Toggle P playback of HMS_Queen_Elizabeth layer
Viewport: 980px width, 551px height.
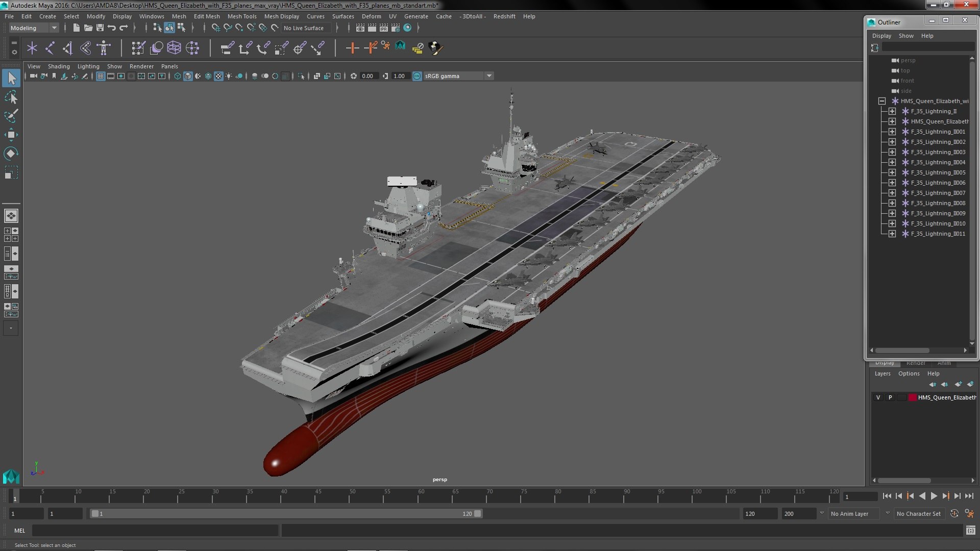tap(890, 397)
